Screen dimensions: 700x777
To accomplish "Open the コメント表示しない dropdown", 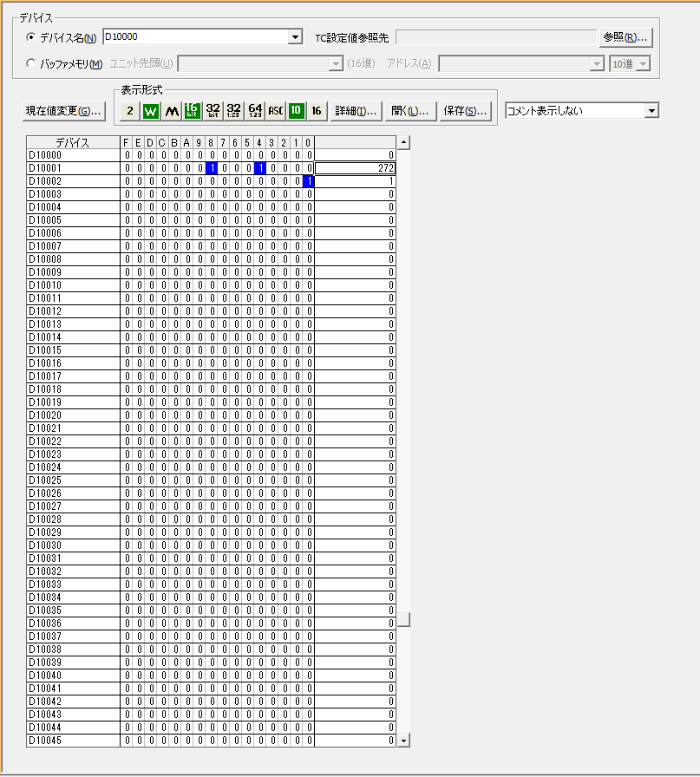I will [651, 111].
